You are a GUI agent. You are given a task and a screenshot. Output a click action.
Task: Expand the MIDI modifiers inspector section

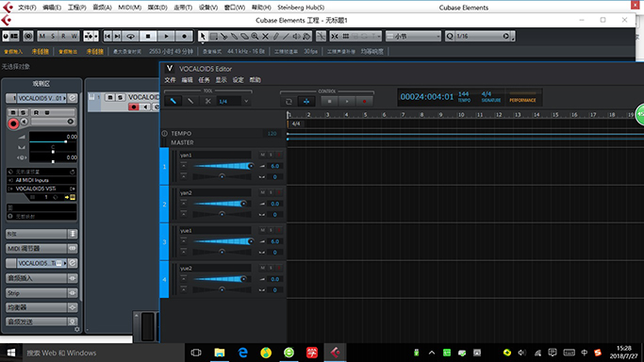(x=41, y=249)
